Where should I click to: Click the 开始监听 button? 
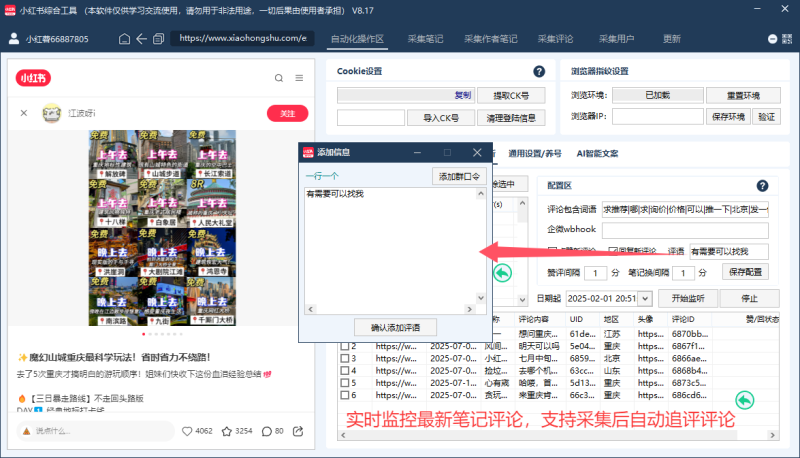pos(688,298)
